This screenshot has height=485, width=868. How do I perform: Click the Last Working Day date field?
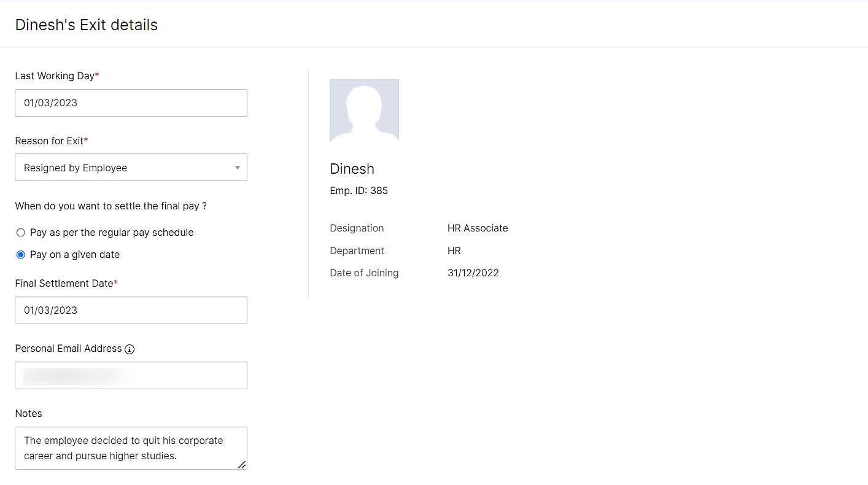coord(131,103)
